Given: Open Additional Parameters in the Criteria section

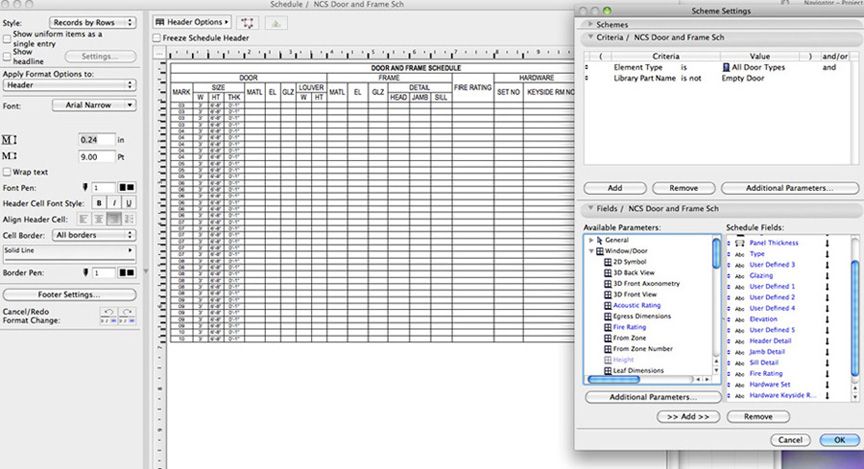Looking at the screenshot, I should pyautogui.click(x=790, y=188).
